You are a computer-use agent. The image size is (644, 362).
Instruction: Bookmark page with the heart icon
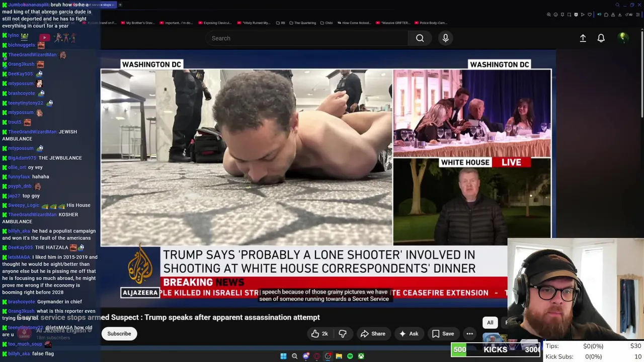(x=590, y=15)
